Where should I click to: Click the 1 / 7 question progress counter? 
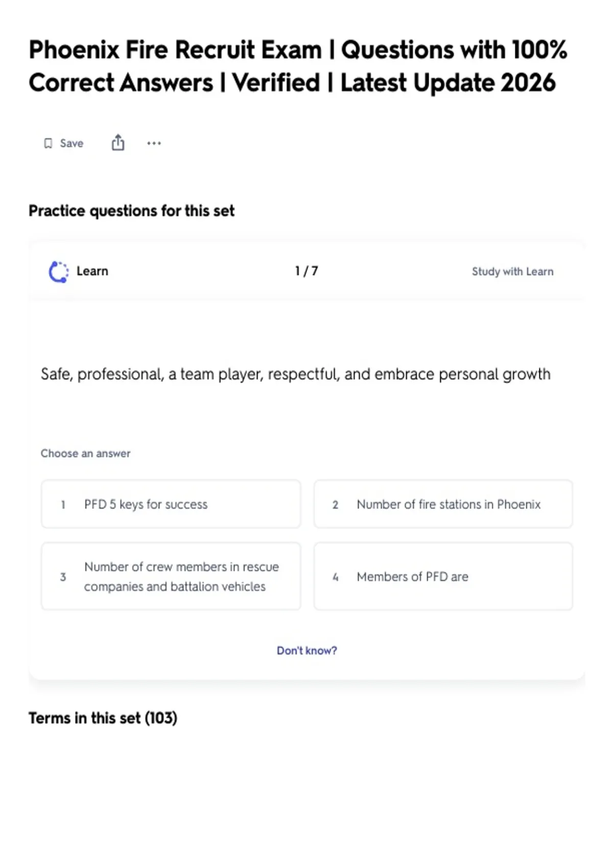tap(306, 271)
